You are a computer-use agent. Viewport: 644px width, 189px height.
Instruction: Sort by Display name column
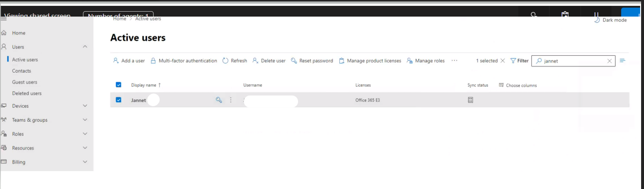coord(146,85)
